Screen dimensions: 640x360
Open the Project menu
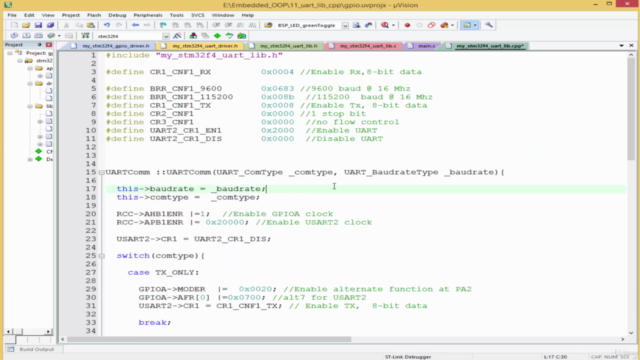71,15
